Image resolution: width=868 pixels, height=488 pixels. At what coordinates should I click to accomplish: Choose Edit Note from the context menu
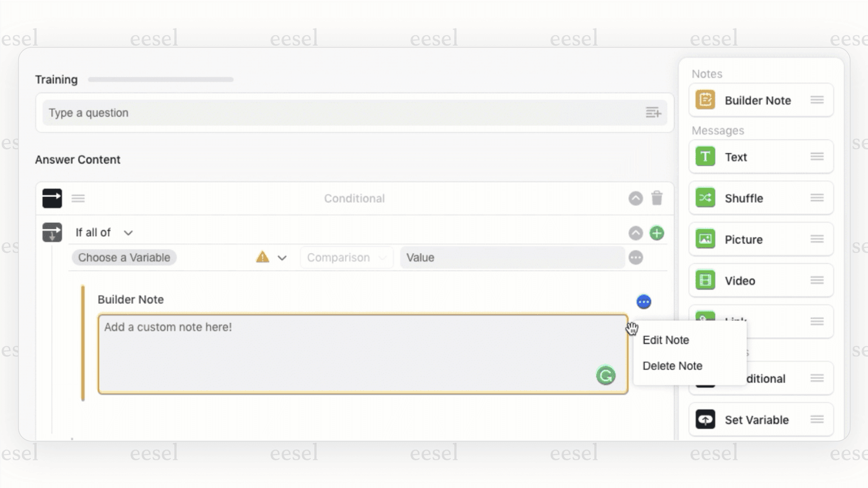click(665, 340)
